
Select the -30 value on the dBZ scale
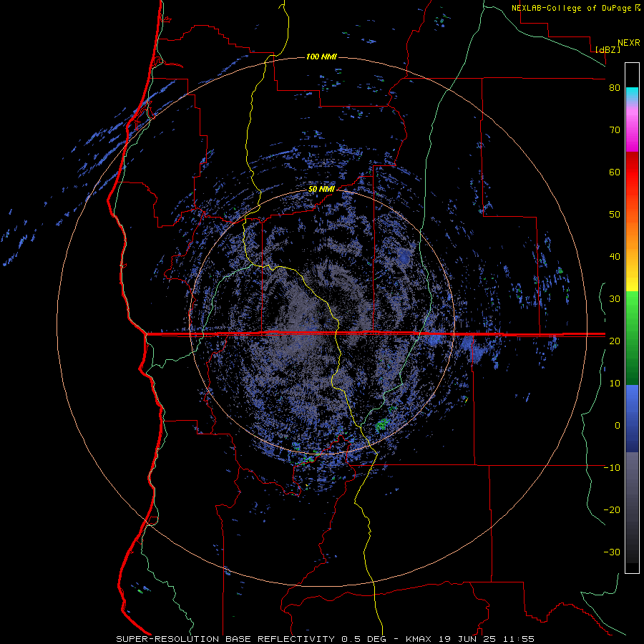[612, 552]
